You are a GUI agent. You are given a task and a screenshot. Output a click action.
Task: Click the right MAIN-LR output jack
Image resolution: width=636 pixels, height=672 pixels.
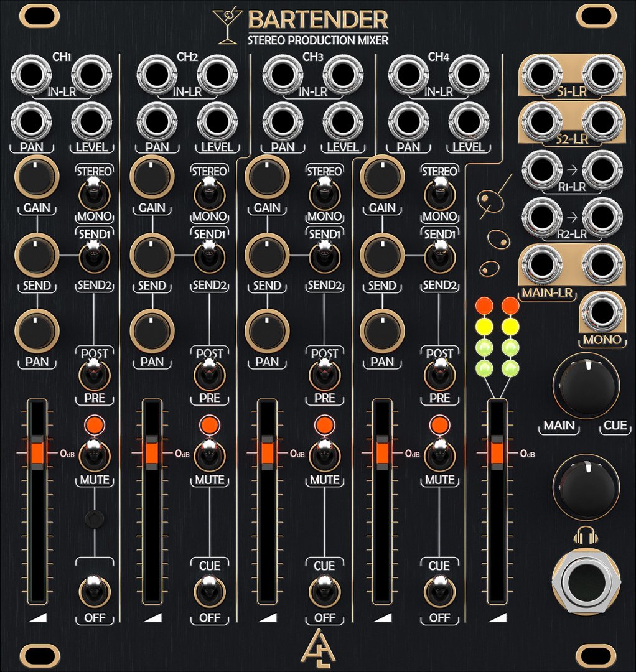tap(602, 264)
